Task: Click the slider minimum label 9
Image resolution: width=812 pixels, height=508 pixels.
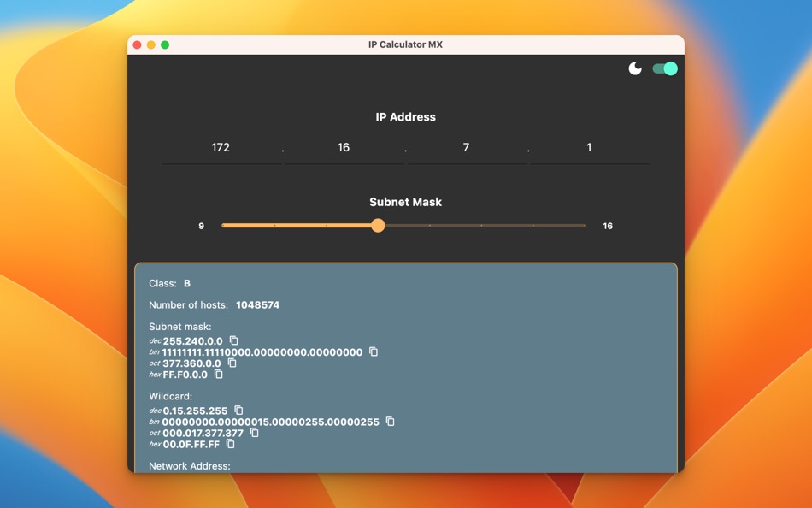Action: pyautogui.click(x=202, y=226)
